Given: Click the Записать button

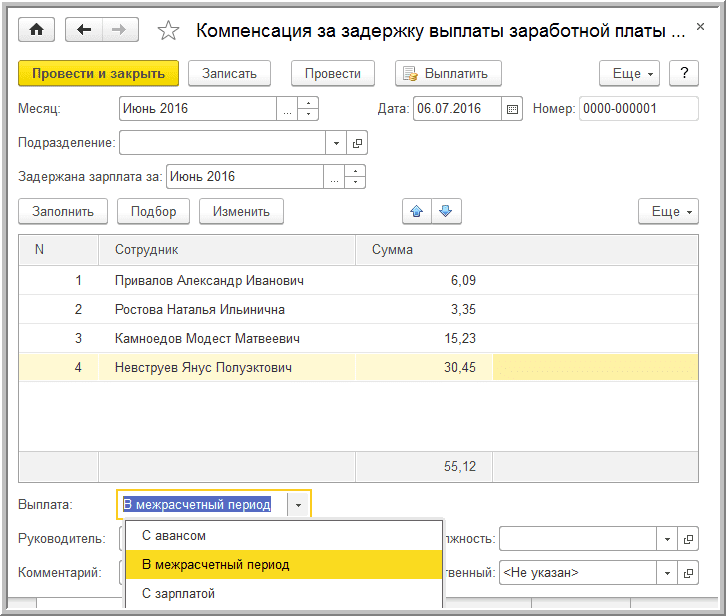Looking at the screenshot, I should 229,73.
